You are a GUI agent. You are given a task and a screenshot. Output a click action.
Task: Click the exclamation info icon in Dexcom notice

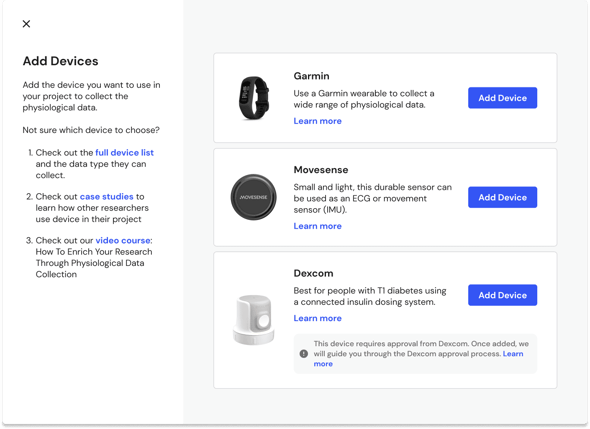(304, 354)
